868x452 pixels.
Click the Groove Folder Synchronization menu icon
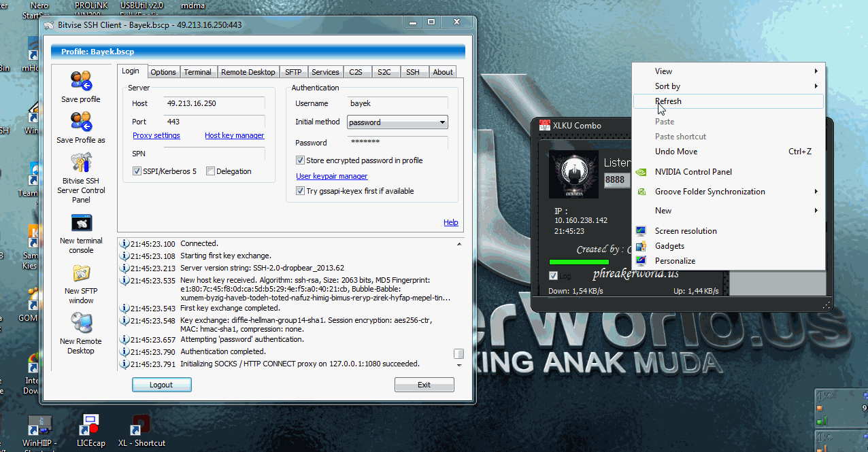pos(641,192)
